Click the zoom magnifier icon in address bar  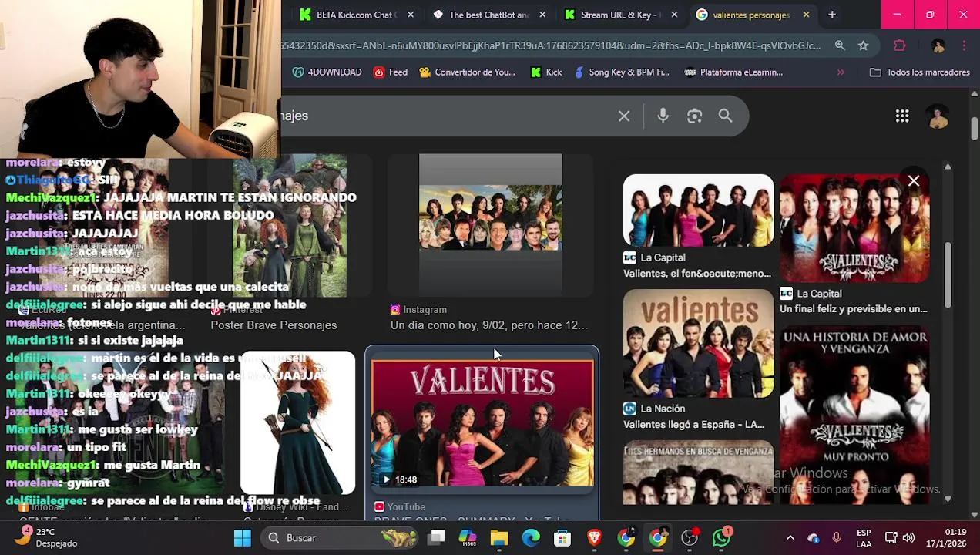840,45
